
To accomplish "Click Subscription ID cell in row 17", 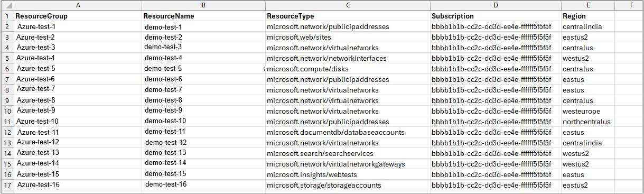I will (496, 185).
